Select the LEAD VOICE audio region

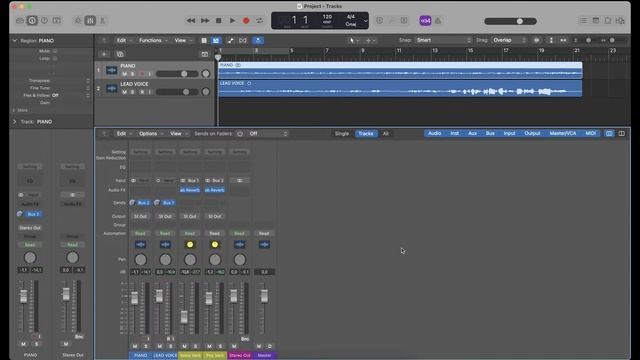pos(400,89)
